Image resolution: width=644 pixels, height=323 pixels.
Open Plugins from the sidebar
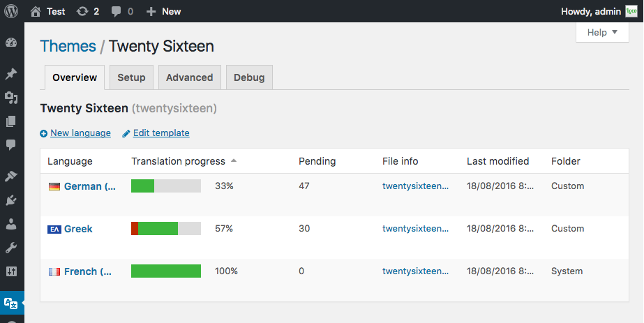pos(11,200)
